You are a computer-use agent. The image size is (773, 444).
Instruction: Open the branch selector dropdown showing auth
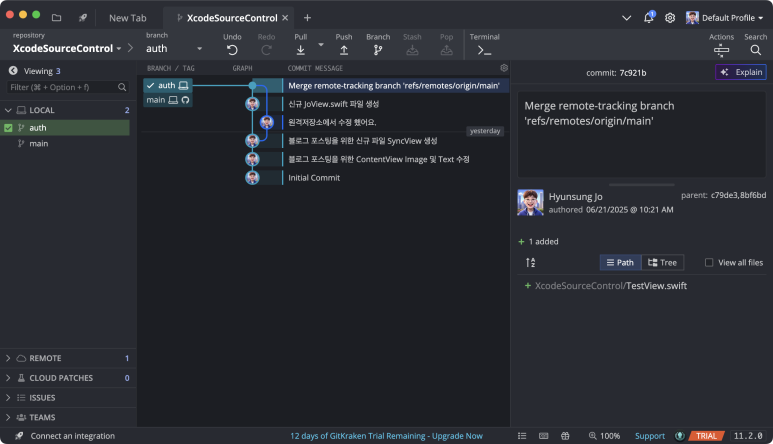[174, 48]
